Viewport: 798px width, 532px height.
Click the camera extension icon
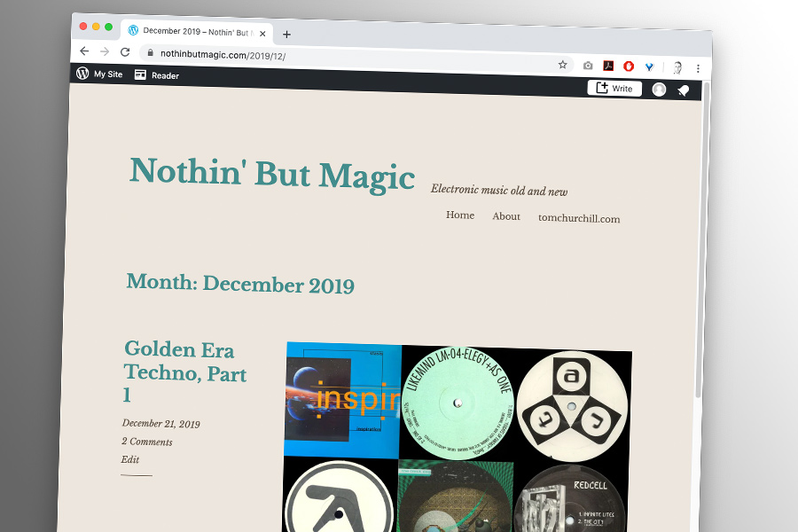pyautogui.click(x=588, y=65)
